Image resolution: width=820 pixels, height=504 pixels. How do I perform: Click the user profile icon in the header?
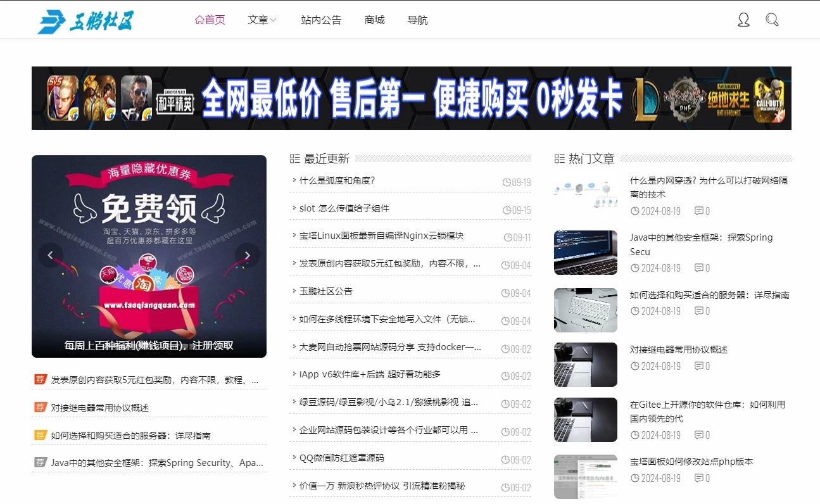(743, 19)
